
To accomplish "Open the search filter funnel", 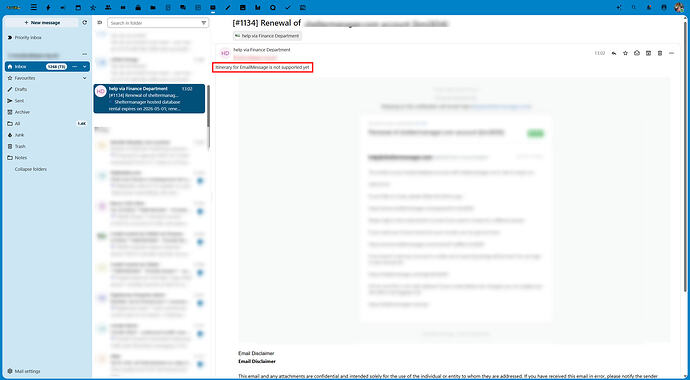I will (x=204, y=23).
